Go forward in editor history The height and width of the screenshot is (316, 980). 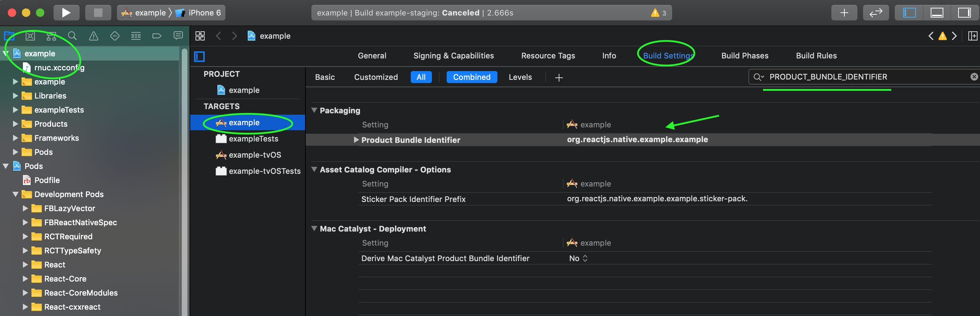pos(234,36)
